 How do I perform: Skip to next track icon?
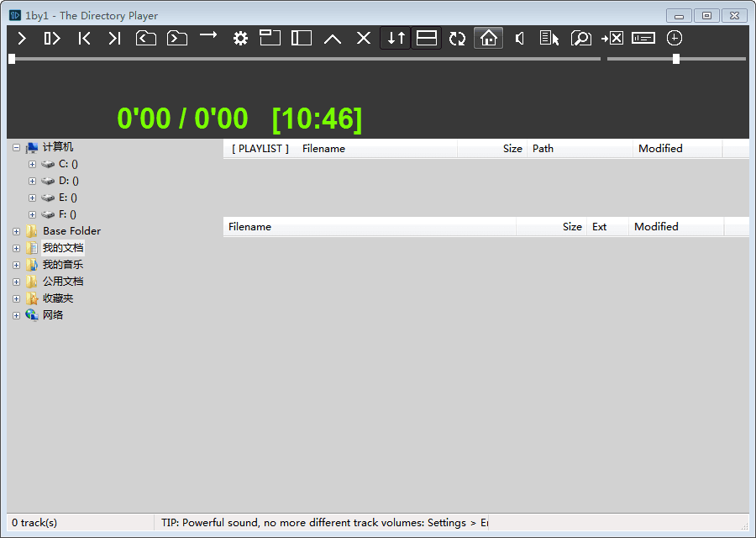(x=114, y=38)
